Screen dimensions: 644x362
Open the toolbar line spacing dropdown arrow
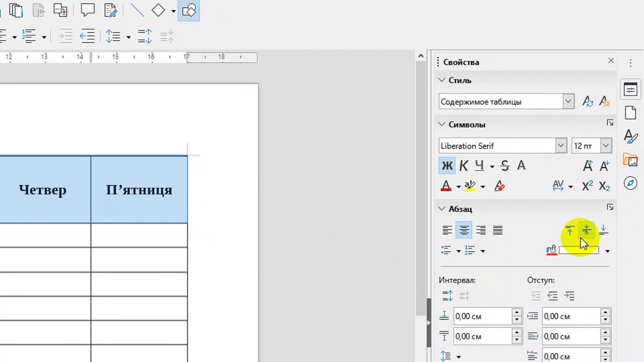128,37
